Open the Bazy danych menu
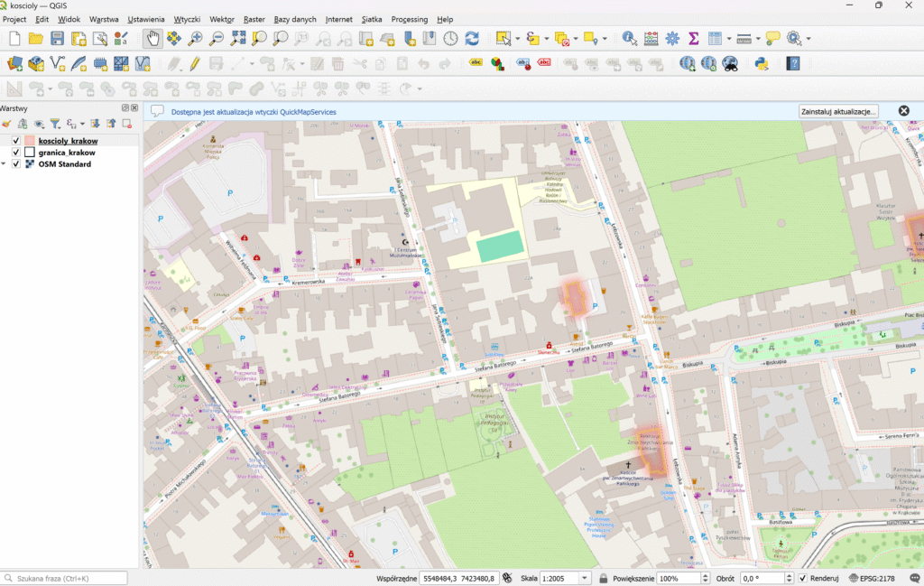 pyautogui.click(x=295, y=19)
